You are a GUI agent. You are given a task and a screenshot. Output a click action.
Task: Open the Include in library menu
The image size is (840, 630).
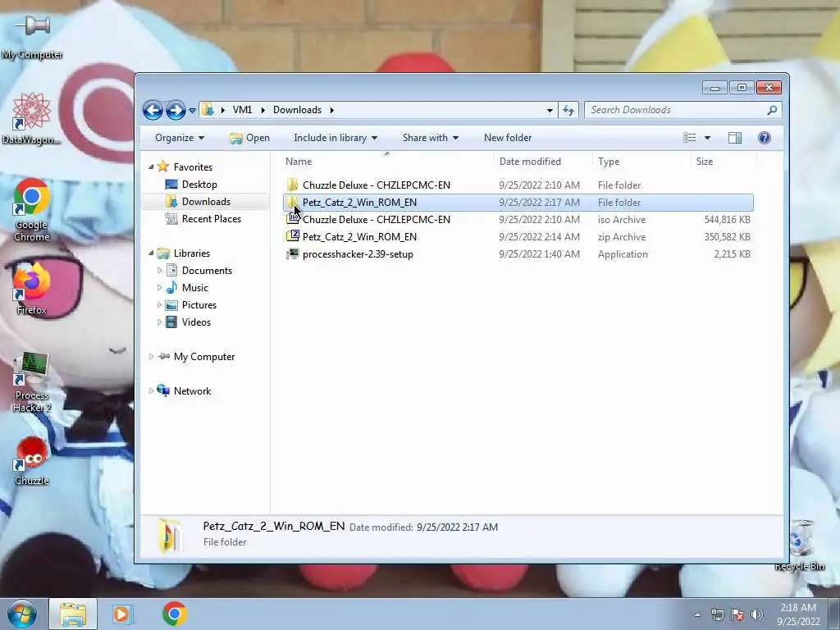336,138
